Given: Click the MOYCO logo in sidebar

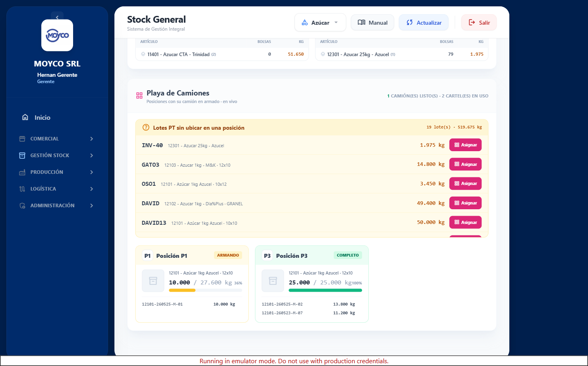Looking at the screenshot, I should point(57,35).
